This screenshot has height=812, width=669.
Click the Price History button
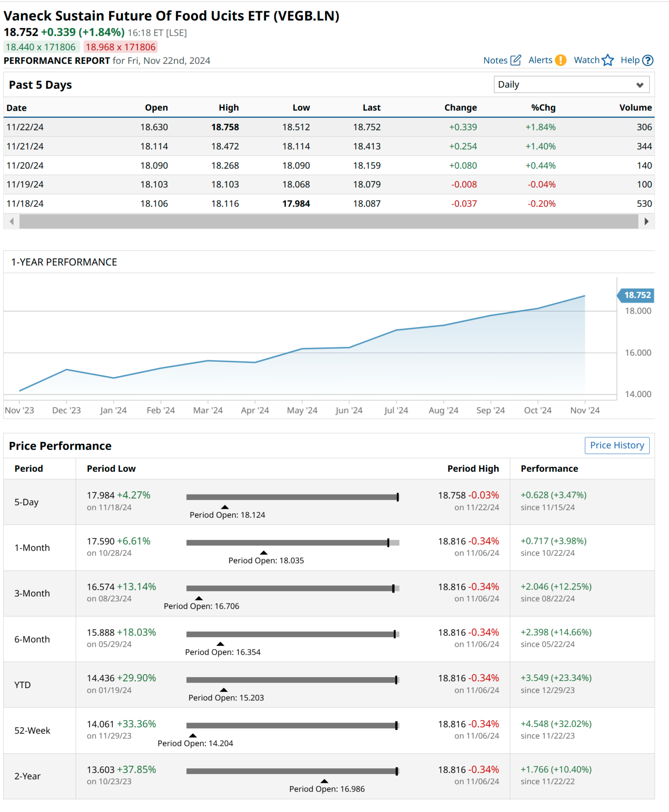(x=617, y=445)
